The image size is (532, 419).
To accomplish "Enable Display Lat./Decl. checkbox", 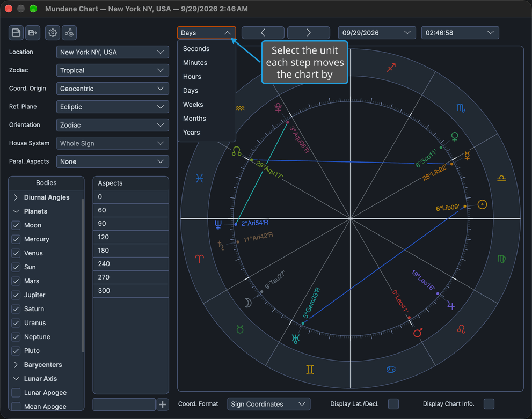I will [x=393, y=404].
